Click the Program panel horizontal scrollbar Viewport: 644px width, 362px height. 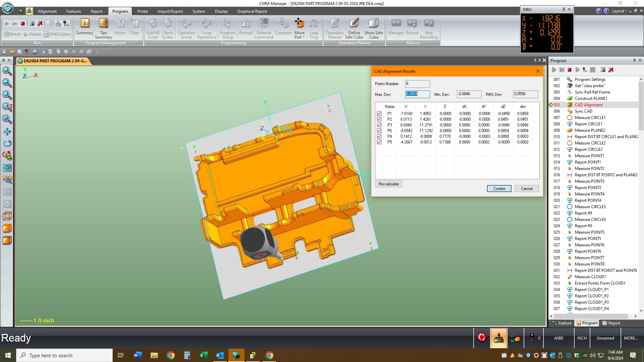[x=592, y=316]
